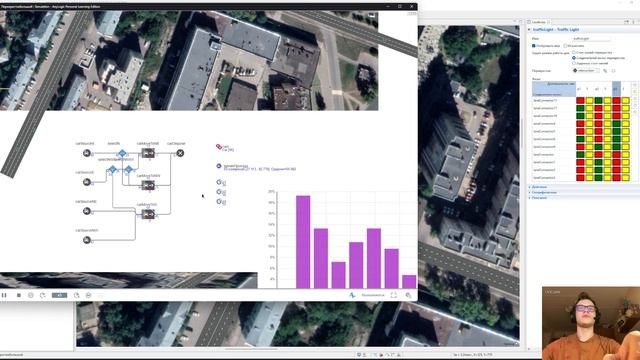Expand the Description section in properties

(x=539, y=198)
